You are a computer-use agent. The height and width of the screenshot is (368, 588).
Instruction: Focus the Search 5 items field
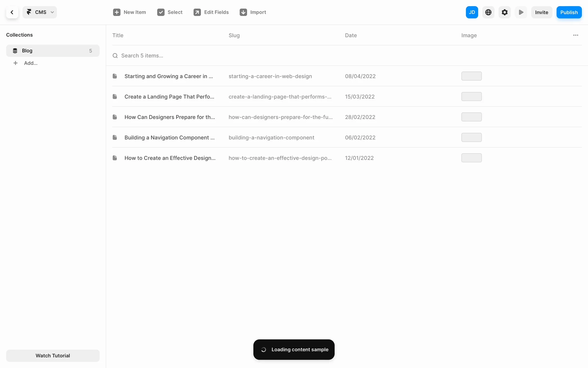click(x=142, y=56)
